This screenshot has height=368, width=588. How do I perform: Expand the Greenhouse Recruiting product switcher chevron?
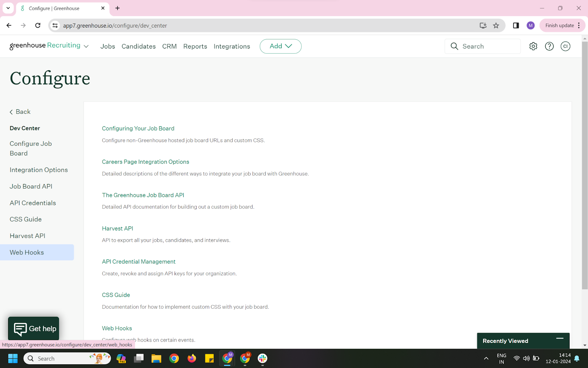click(86, 46)
